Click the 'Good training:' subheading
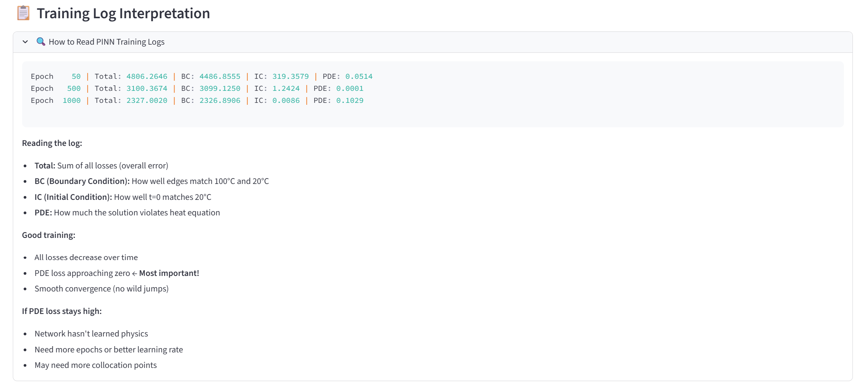Viewport: 868px width, 385px height. (48, 235)
